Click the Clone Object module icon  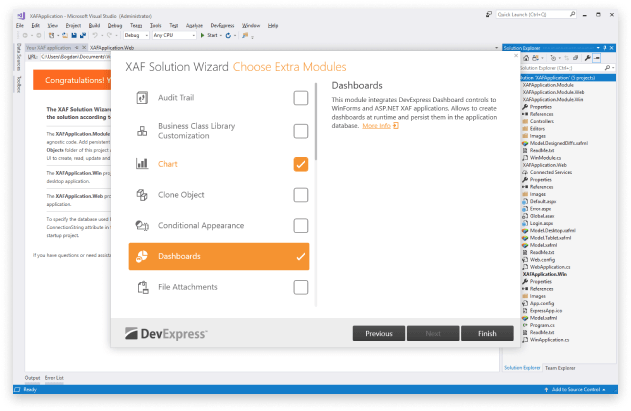click(142, 195)
